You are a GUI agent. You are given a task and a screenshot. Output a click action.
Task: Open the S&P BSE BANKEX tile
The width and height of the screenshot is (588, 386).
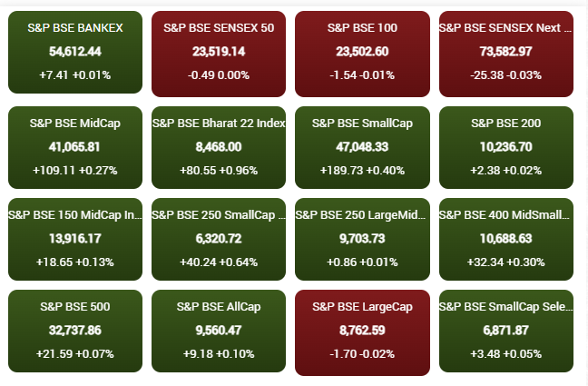(x=75, y=53)
